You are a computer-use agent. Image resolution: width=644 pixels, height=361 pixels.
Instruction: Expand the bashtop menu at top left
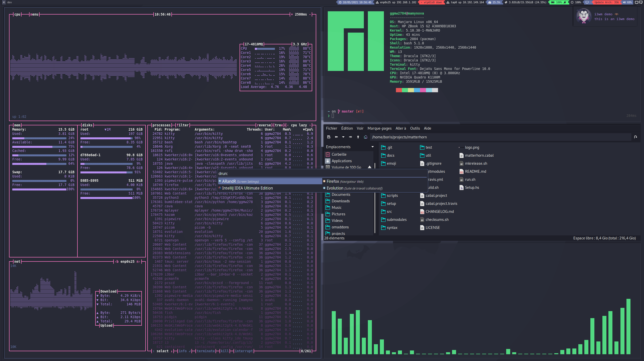[x=34, y=14]
